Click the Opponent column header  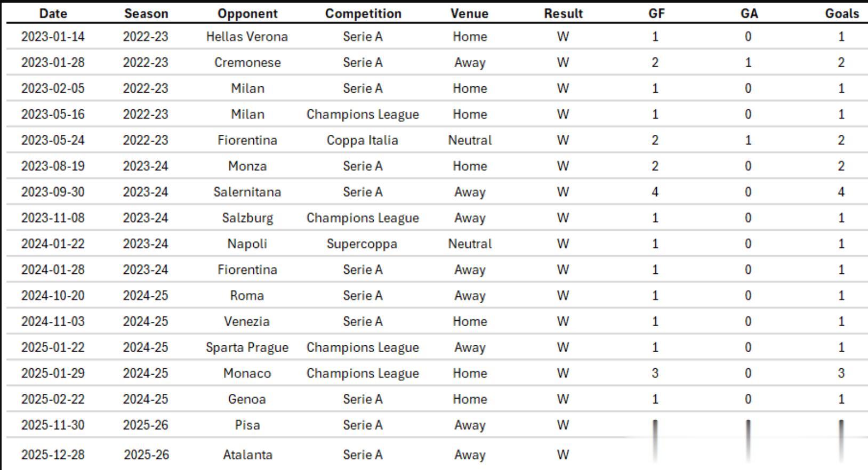pos(247,13)
